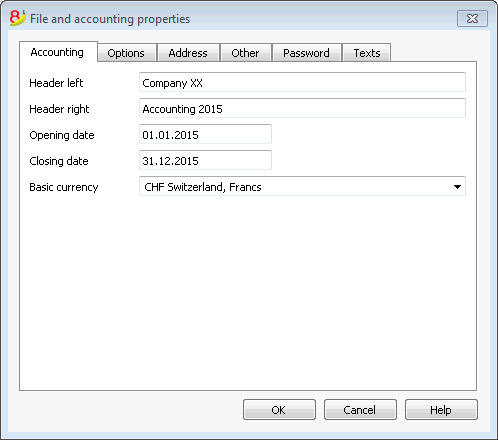Edit the Closing date field
Viewport: 498px width, 440px height.
[205, 160]
